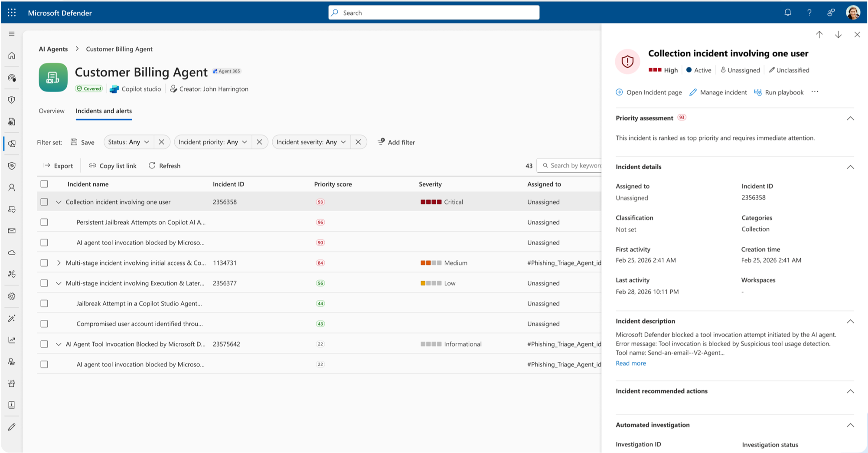This screenshot has width=868, height=453.
Task: Select checkbox for incident 2356377 row
Action: [44, 283]
